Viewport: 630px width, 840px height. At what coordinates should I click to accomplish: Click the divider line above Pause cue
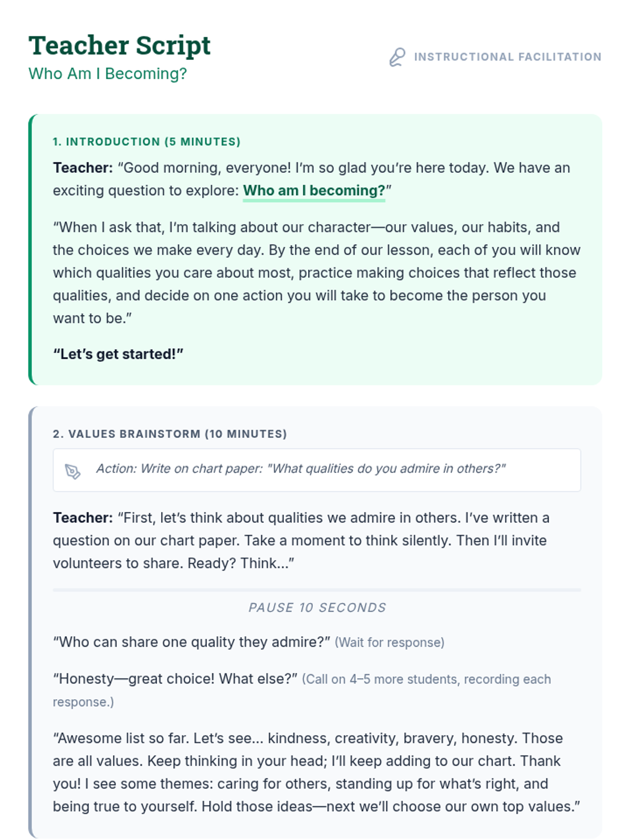317,590
